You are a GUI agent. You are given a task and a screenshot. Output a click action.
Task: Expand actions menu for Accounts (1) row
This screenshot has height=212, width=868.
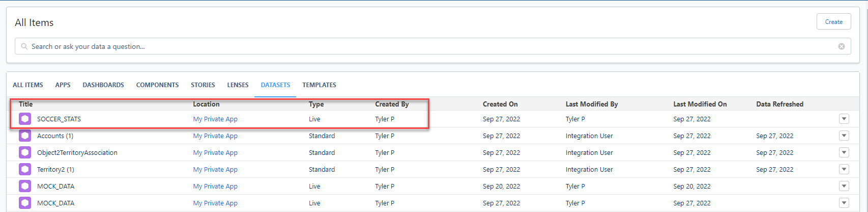coord(844,136)
